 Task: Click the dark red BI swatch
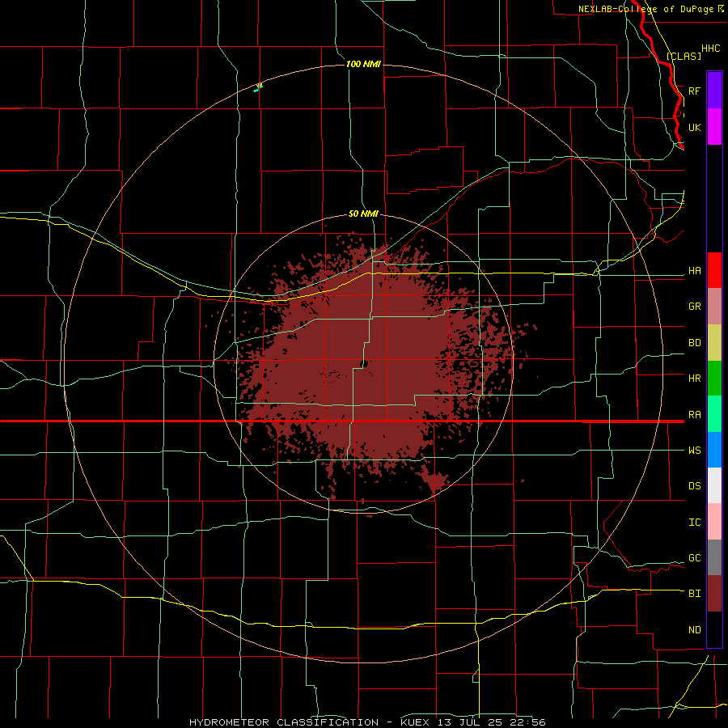click(x=714, y=594)
